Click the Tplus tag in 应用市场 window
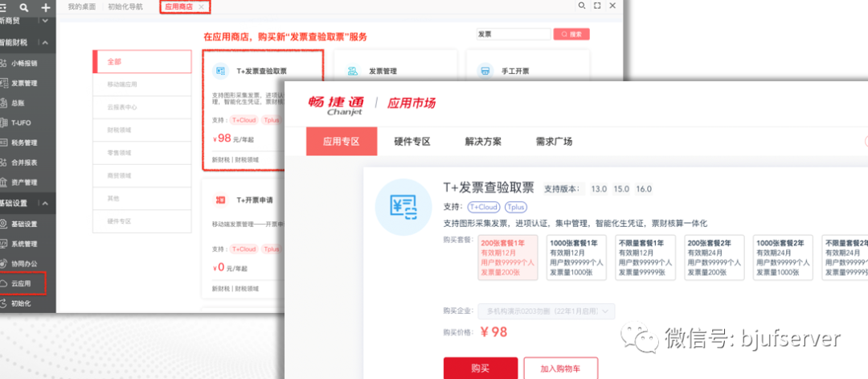 pos(515,207)
